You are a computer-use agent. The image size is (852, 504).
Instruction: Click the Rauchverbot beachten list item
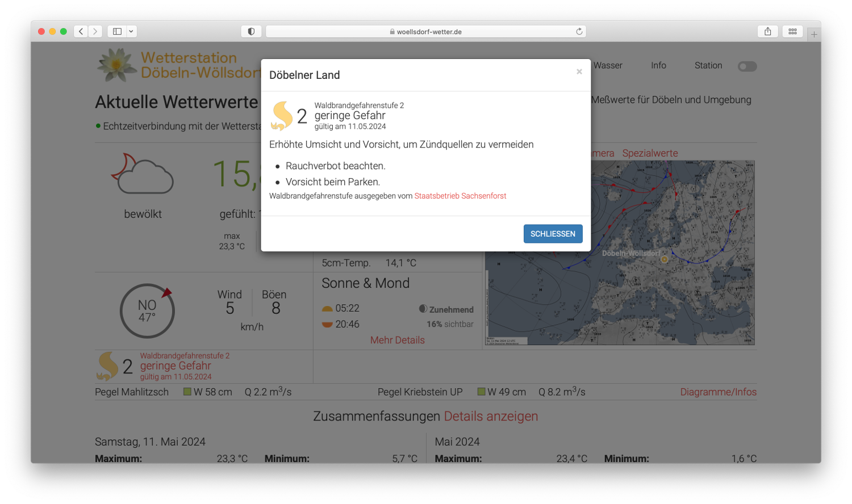click(336, 166)
